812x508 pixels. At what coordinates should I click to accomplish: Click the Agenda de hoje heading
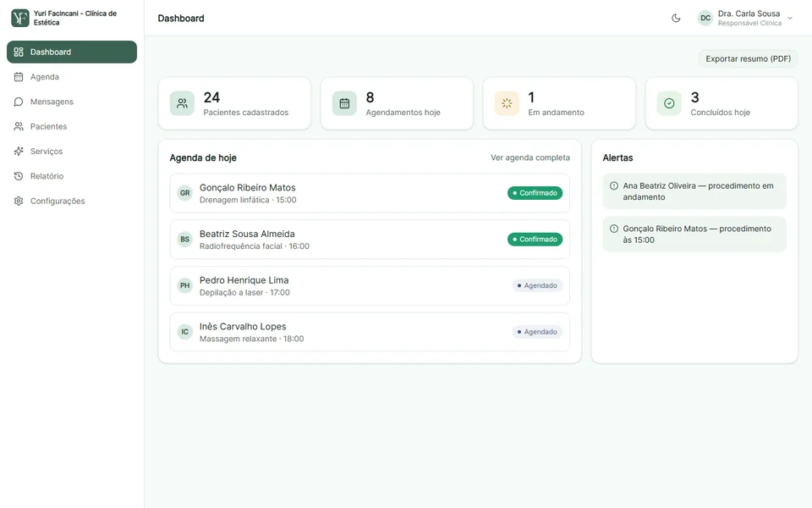tap(203, 157)
